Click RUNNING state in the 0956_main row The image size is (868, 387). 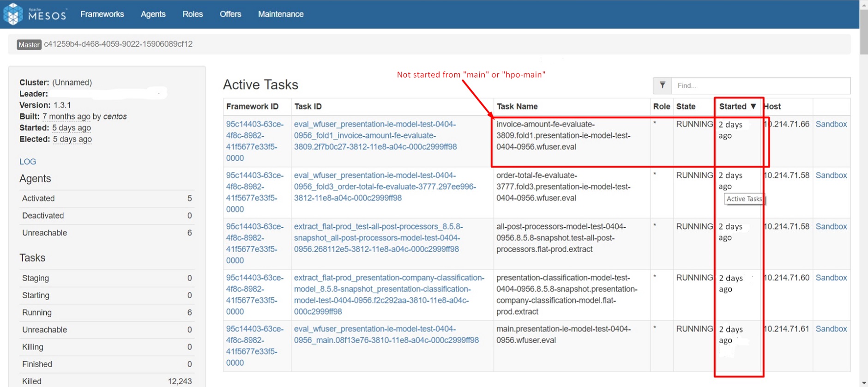tap(695, 329)
